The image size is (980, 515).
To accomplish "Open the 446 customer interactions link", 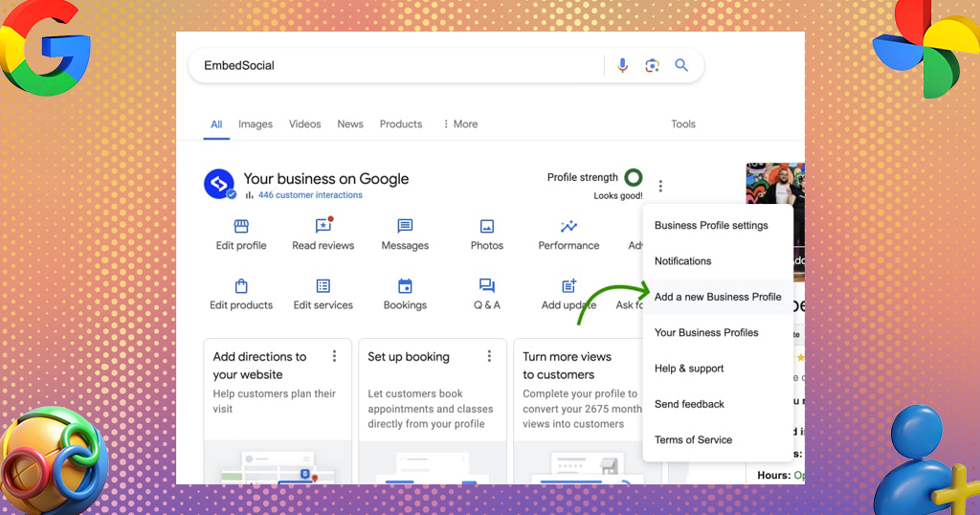I will [310, 195].
